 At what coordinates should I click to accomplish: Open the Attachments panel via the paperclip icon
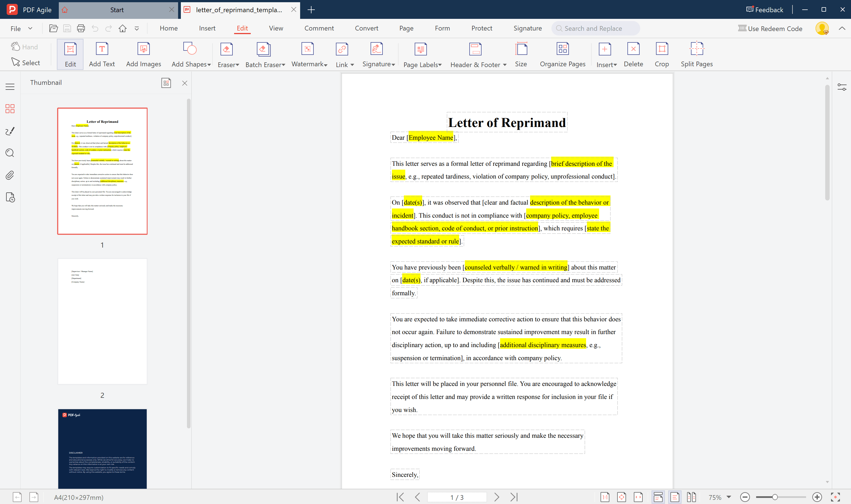pos(10,175)
